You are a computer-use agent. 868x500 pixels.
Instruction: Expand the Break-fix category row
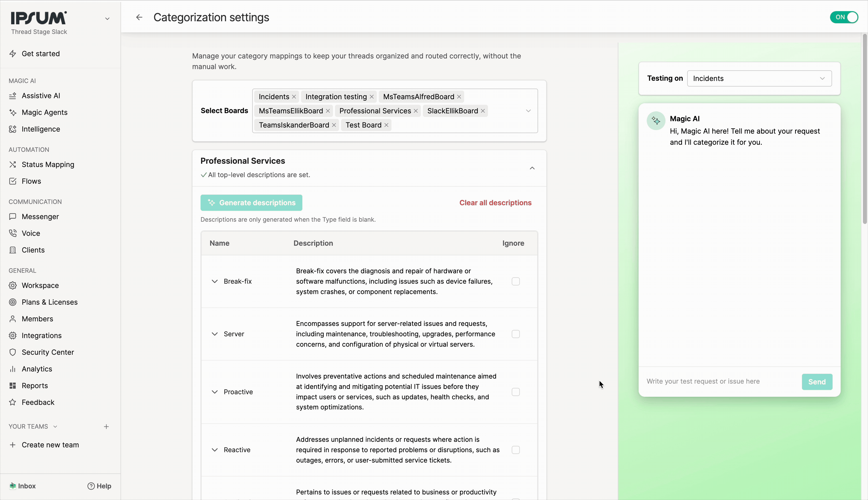pyautogui.click(x=215, y=281)
